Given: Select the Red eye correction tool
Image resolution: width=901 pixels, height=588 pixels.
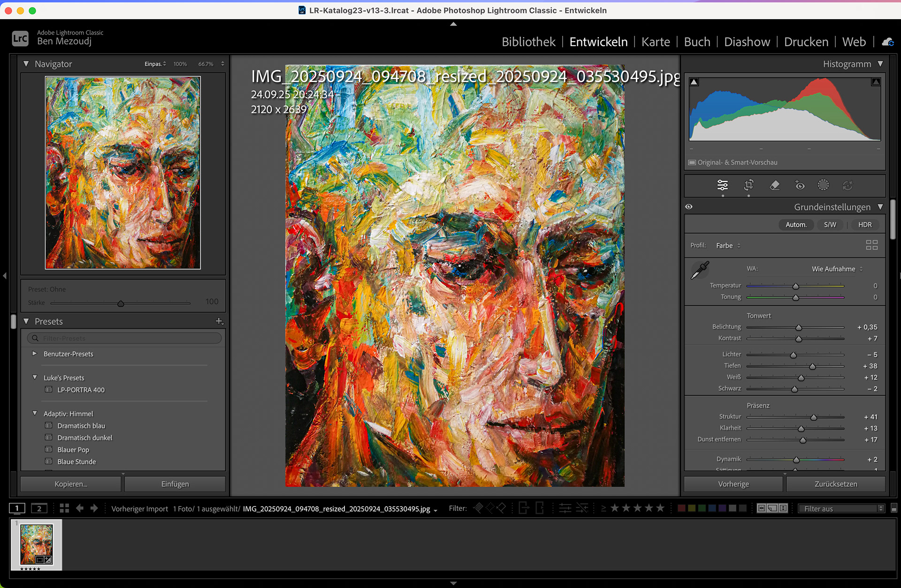Looking at the screenshot, I should coord(800,185).
